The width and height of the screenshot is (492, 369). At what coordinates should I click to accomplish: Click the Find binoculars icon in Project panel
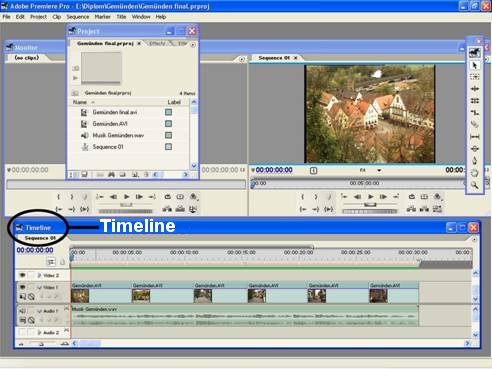(111, 174)
